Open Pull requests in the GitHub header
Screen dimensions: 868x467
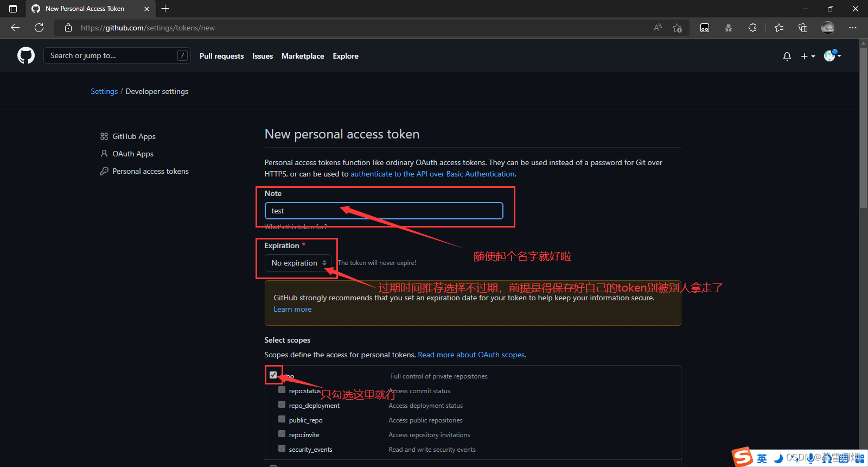[221, 56]
